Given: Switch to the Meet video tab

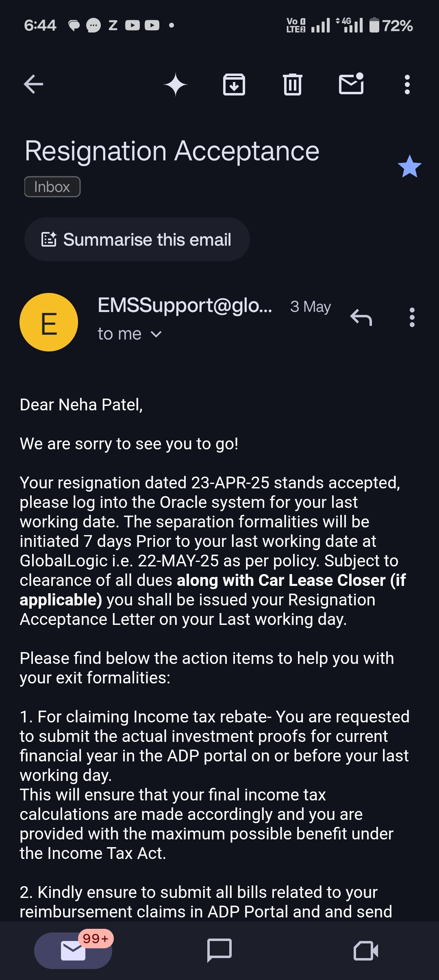Looking at the screenshot, I should coord(366,951).
